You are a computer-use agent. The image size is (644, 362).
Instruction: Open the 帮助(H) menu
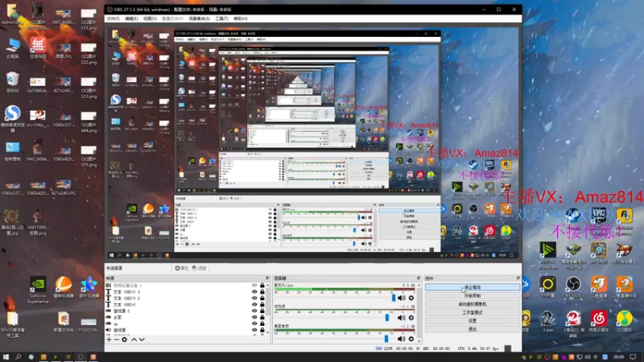pyautogui.click(x=241, y=19)
